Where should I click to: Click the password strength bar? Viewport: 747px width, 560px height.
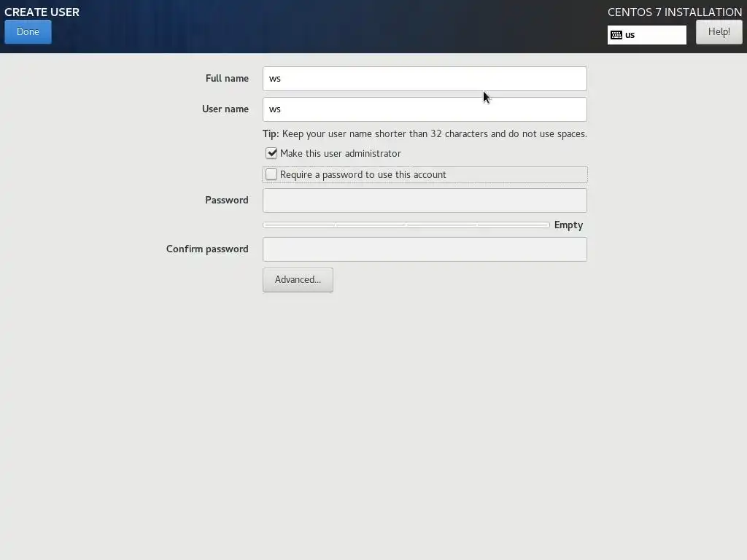406,225
